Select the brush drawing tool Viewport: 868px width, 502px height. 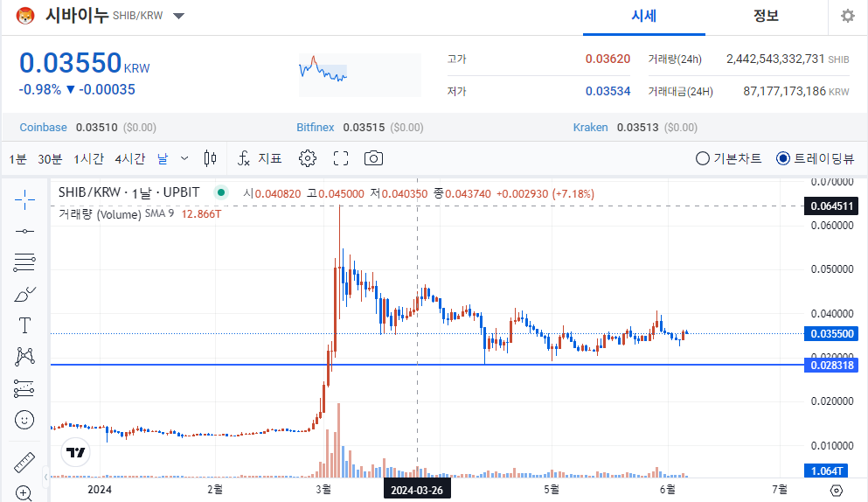click(x=24, y=294)
